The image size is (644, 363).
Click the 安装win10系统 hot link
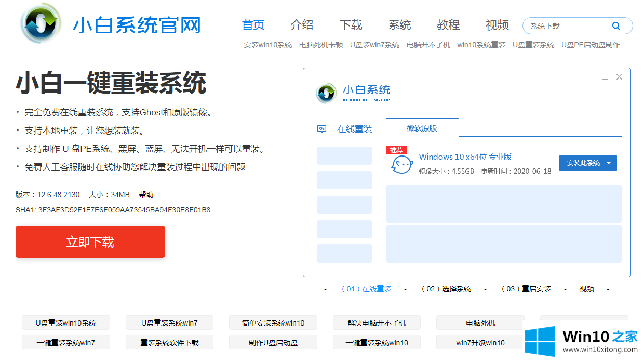268,45
